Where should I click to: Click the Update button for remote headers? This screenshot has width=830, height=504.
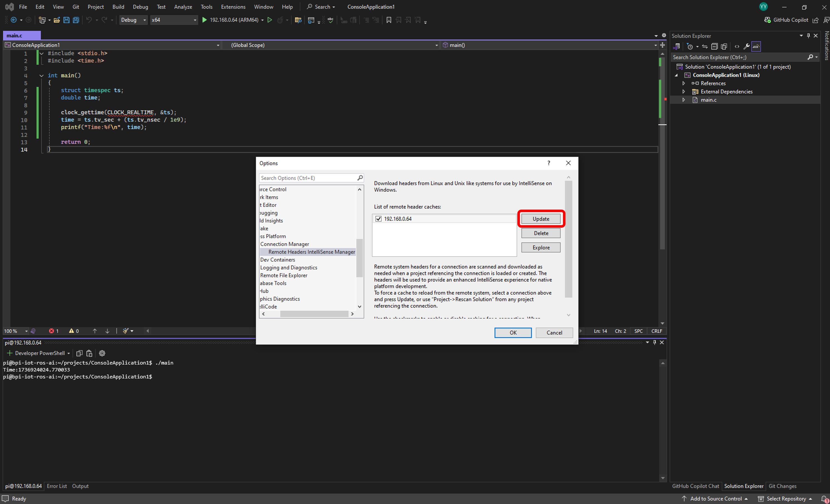point(541,219)
